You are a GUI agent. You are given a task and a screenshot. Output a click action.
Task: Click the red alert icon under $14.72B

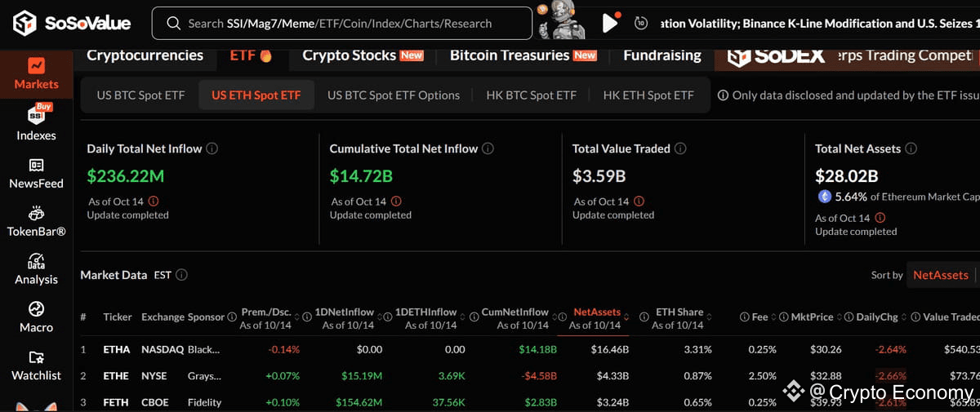396,201
